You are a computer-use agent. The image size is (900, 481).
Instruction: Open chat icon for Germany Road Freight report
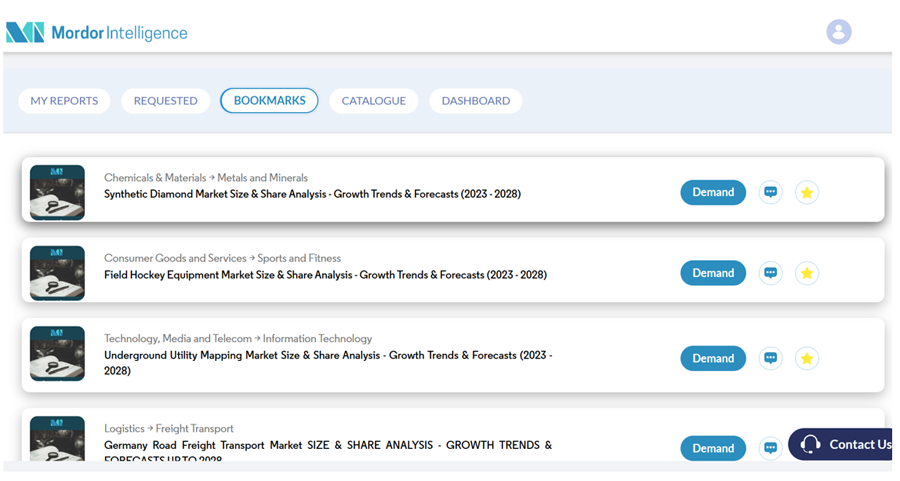click(x=770, y=448)
